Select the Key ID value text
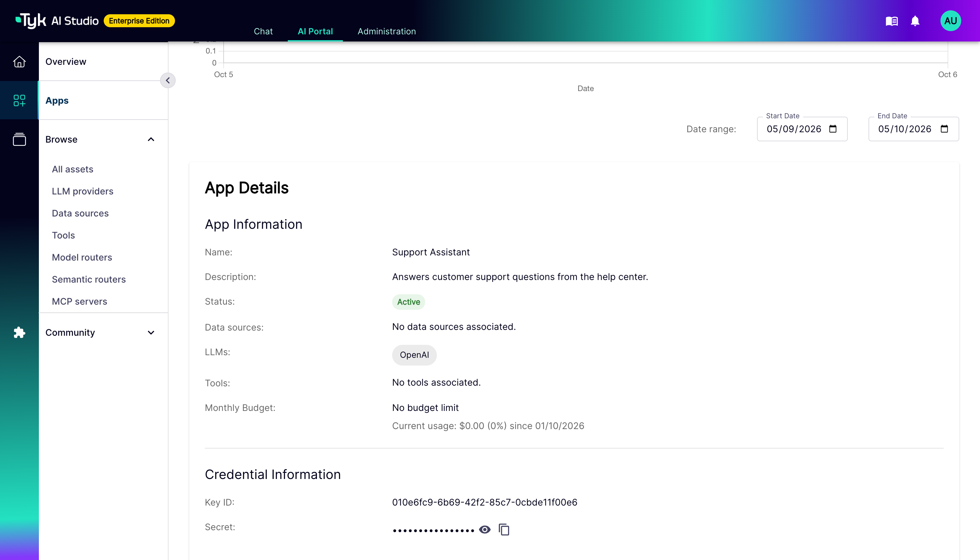The image size is (980, 560). pyautogui.click(x=484, y=502)
